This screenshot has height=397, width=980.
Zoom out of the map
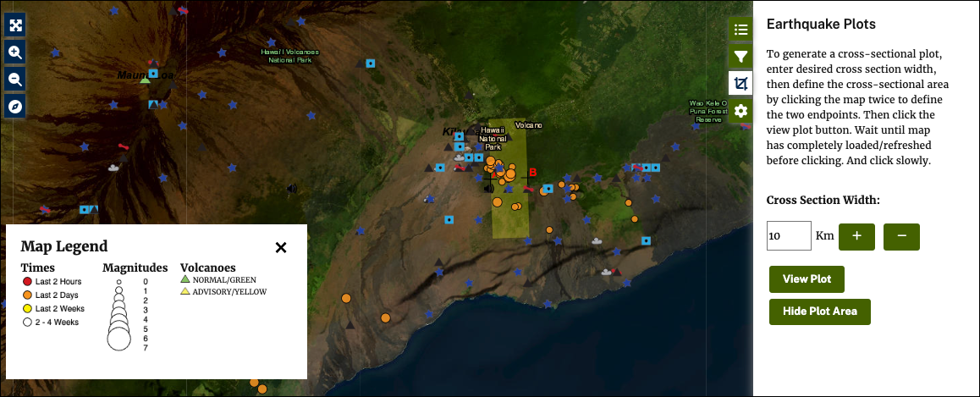[15, 80]
